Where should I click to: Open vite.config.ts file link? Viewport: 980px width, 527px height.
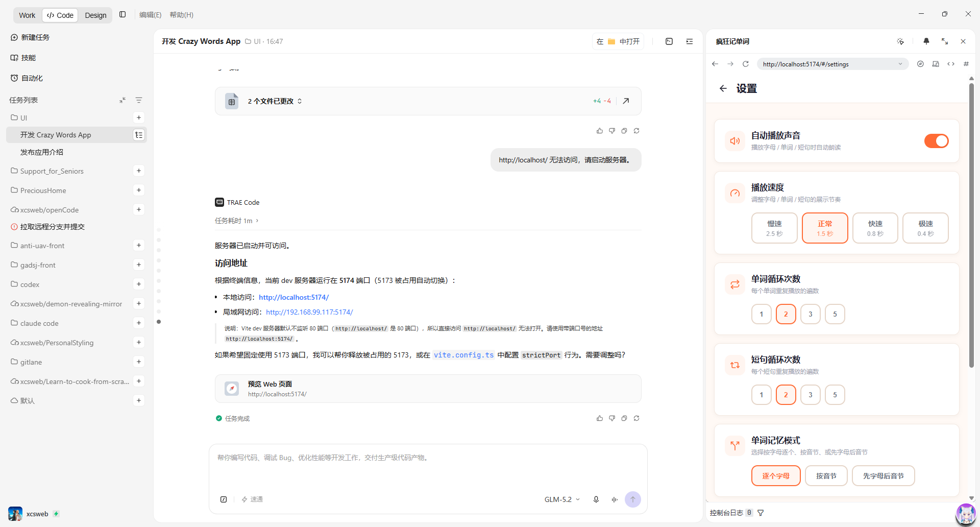click(x=463, y=355)
